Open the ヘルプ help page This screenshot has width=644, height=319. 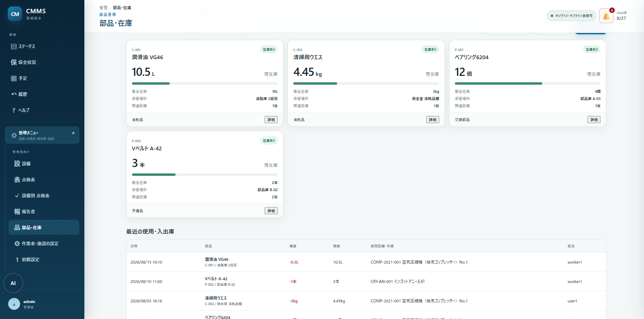tap(42, 110)
